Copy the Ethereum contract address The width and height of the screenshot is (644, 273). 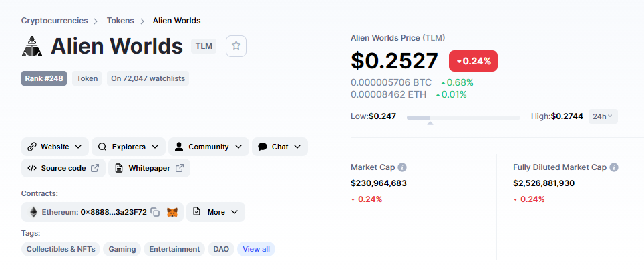click(x=155, y=212)
